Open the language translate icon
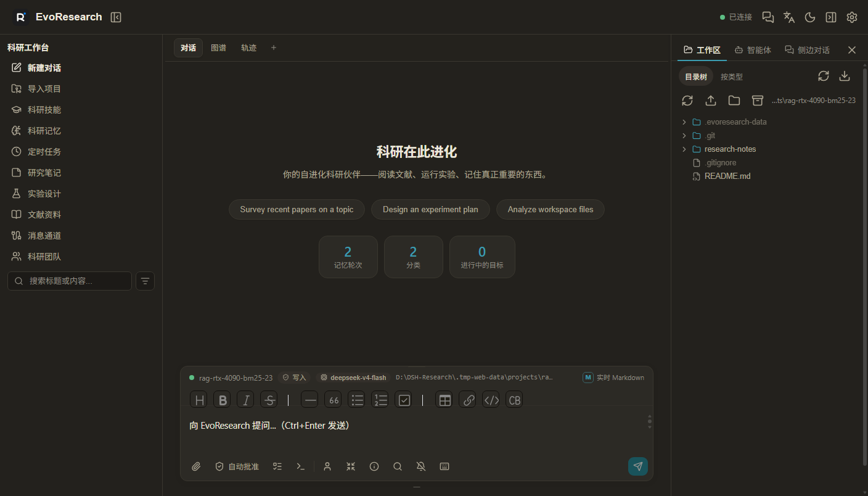Viewport: 868px width, 496px height. (789, 17)
